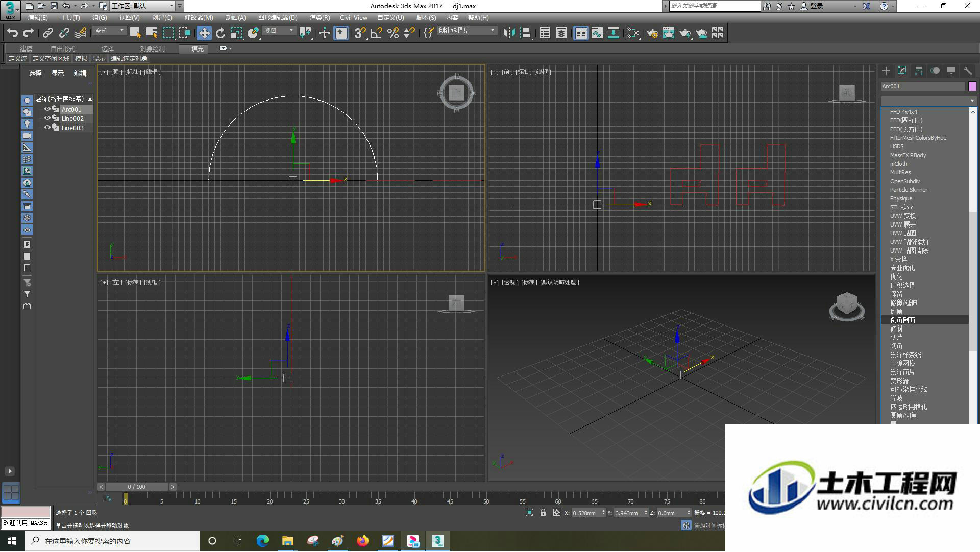Open reference coordinate 视图 dropdown
Screen dimensions: 980x552
click(279, 31)
